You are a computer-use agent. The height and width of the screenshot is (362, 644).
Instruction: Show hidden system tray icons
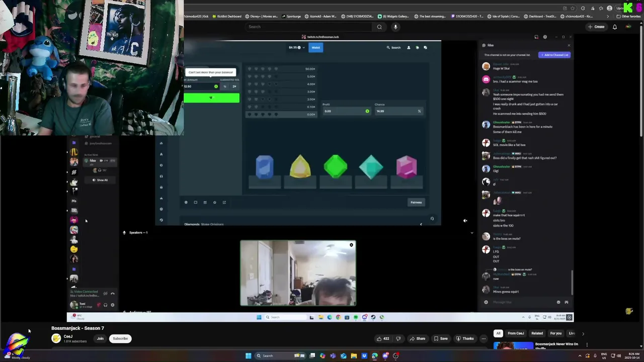point(580,356)
